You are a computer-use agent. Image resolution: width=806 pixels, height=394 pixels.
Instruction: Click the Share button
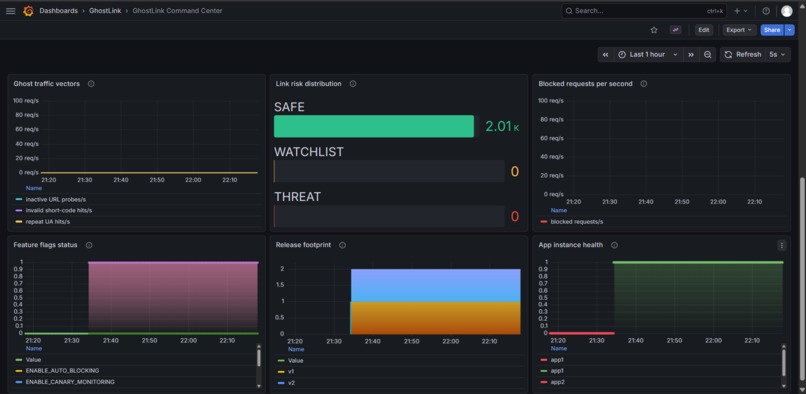click(x=772, y=30)
